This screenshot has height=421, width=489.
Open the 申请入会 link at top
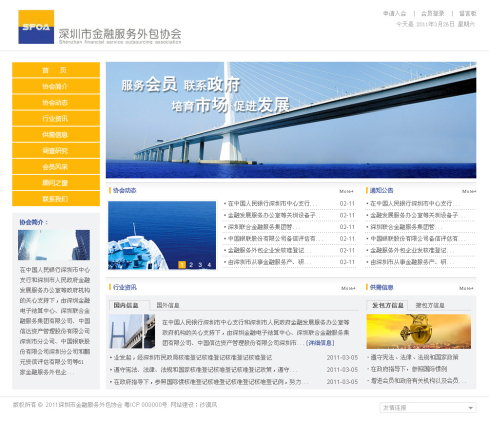point(394,13)
